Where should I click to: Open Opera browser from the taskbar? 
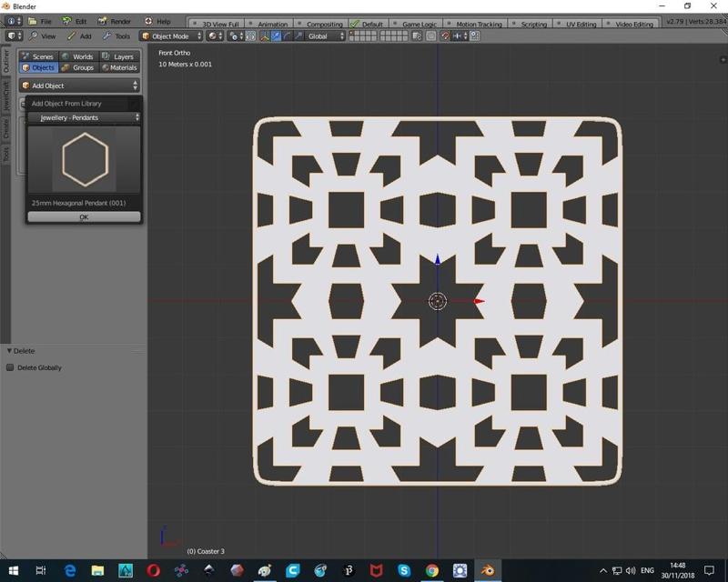(x=153, y=570)
